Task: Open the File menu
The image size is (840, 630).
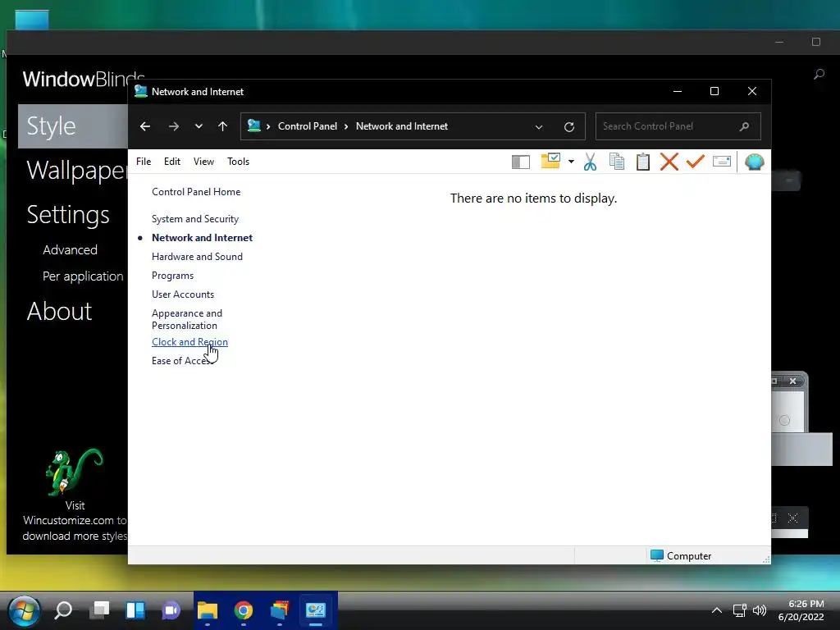Action: click(x=144, y=162)
